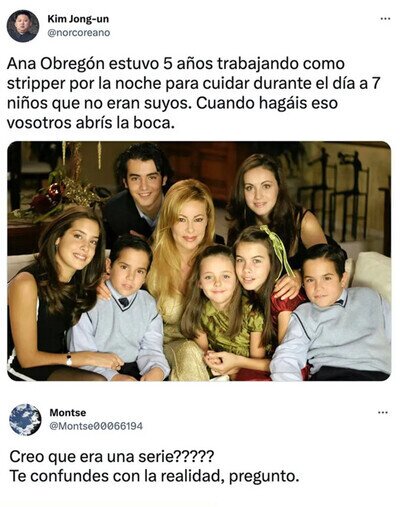Viewport: 400px width, 507px height.
Task: Click the green ribbon in the girl's hair
Action: (x=278, y=248)
